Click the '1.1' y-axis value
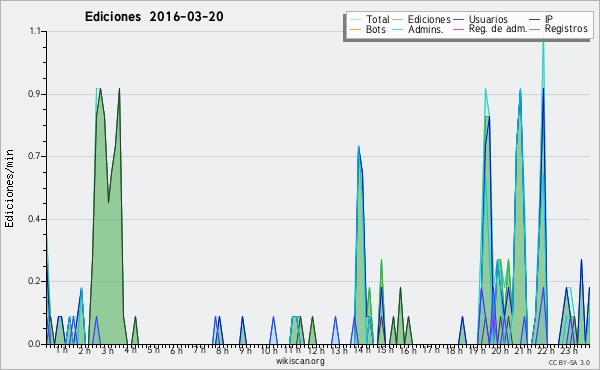 tap(35, 31)
